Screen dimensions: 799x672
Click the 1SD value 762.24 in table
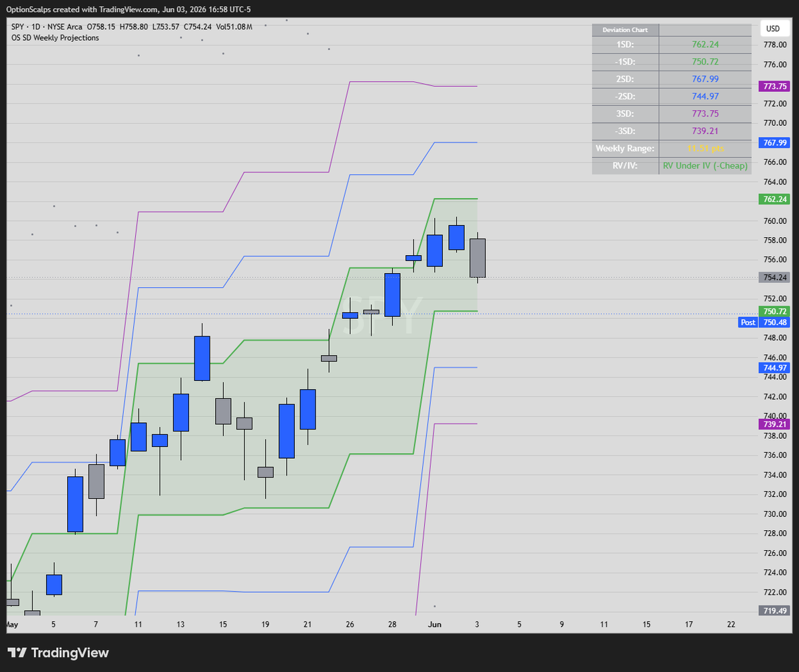point(705,45)
